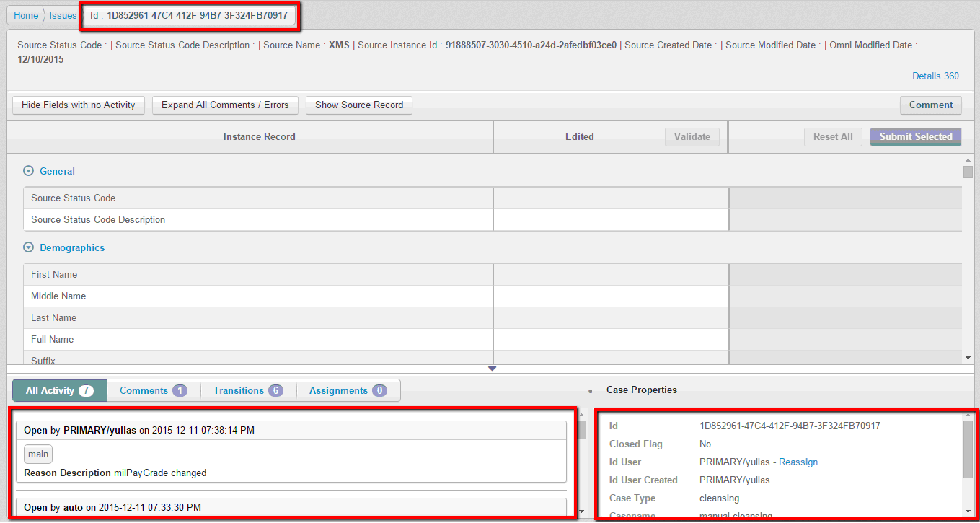Select the Transitions tab
The image size is (980, 523).
click(247, 391)
